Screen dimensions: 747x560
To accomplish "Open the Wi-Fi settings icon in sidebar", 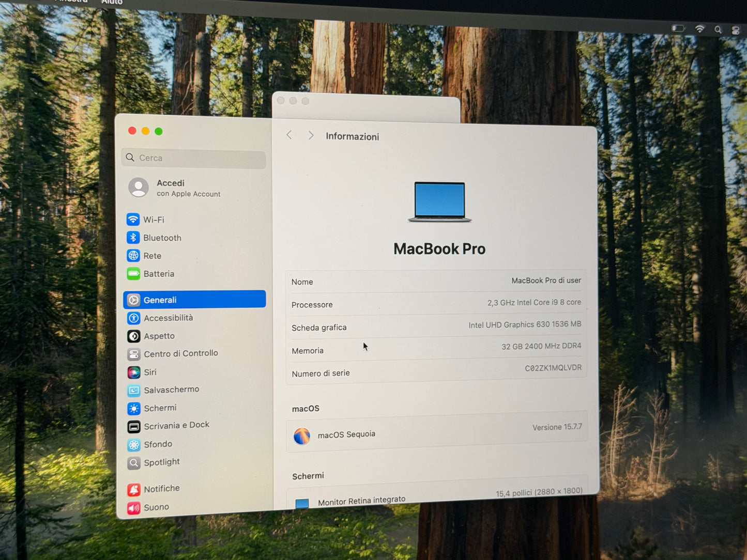I will tap(133, 219).
